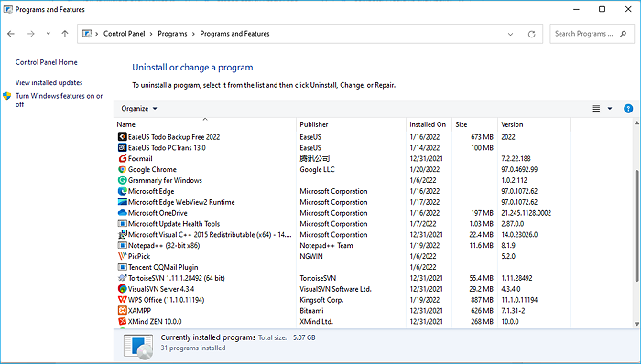
Task: Click the 97.0.4692.99 version cell
Action: pos(519,169)
